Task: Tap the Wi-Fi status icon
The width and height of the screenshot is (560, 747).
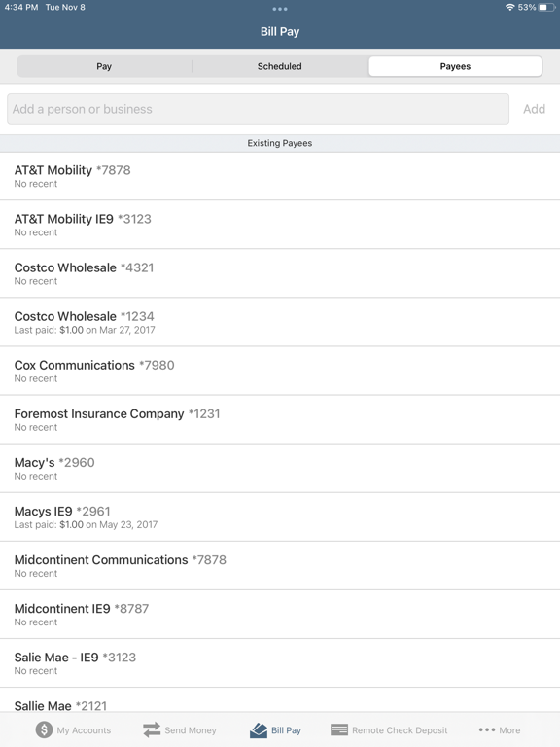Action: (x=510, y=7)
